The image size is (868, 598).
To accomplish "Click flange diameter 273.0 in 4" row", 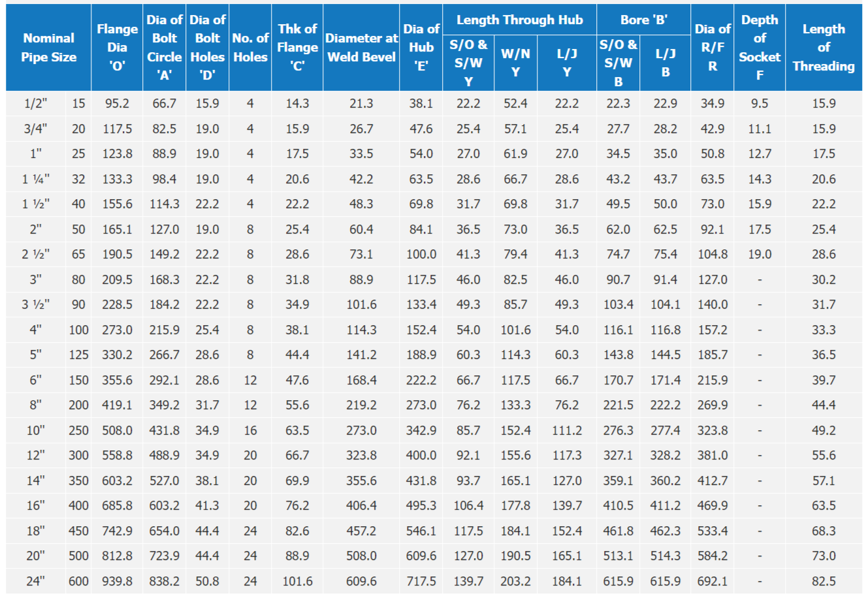I will [118, 330].
